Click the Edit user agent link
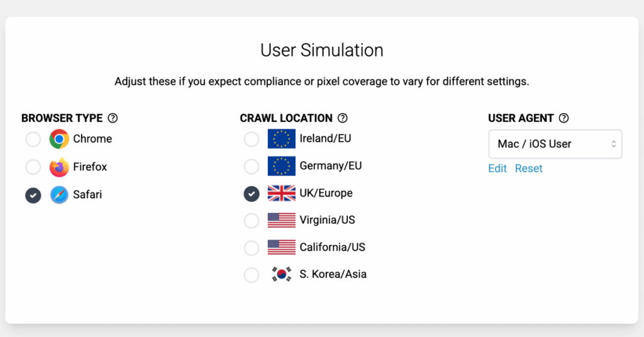The image size is (644, 337). [x=497, y=168]
